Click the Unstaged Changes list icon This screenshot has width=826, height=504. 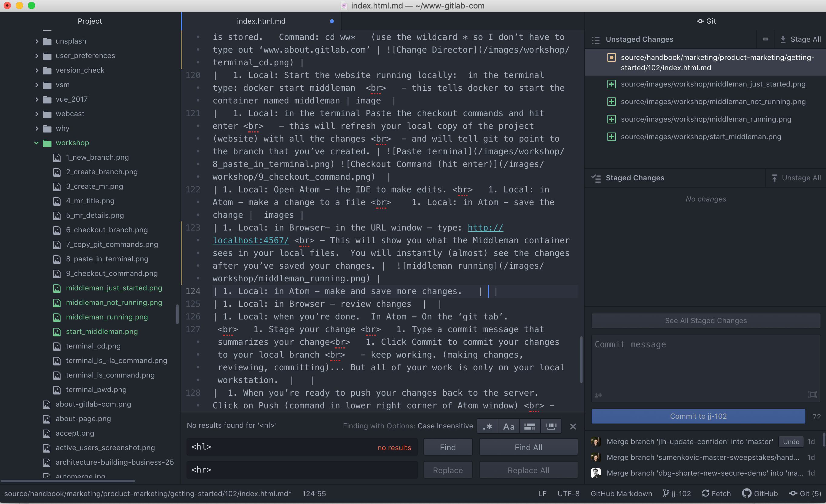coord(596,40)
